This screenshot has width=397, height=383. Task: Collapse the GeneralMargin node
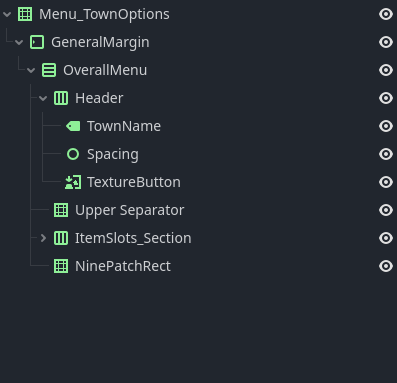(19, 42)
